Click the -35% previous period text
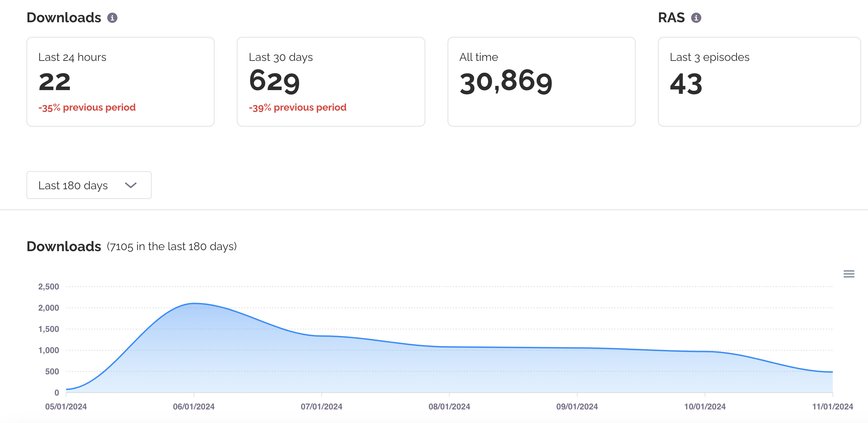868x423 pixels. pyautogui.click(x=87, y=107)
